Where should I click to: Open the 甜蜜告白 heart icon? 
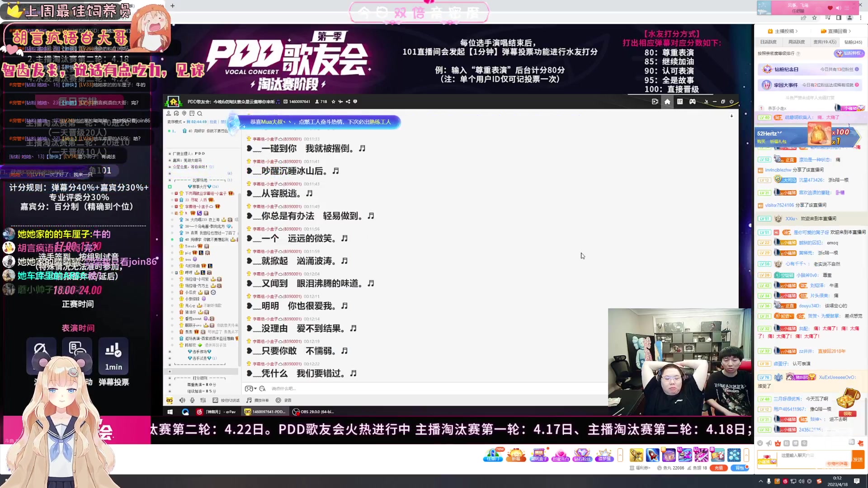click(x=561, y=455)
